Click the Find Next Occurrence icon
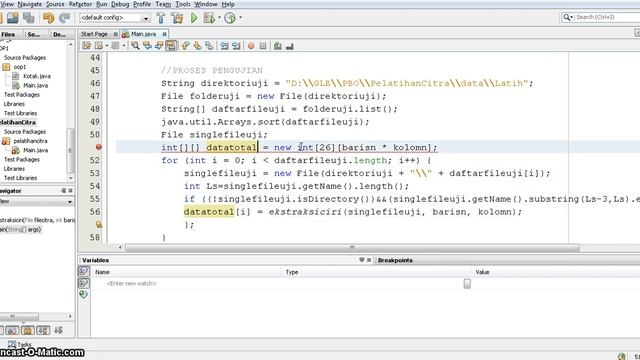Image resolution: width=640 pixels, height=360 pixels. click(x=159, y=46)
